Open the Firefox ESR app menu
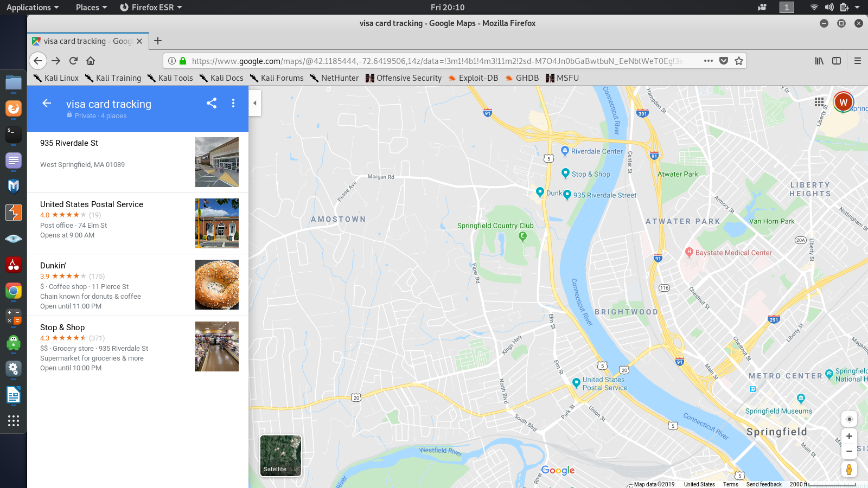Image resolution: width=868 pixels, height=488 pixels. (x=151, y=7)
